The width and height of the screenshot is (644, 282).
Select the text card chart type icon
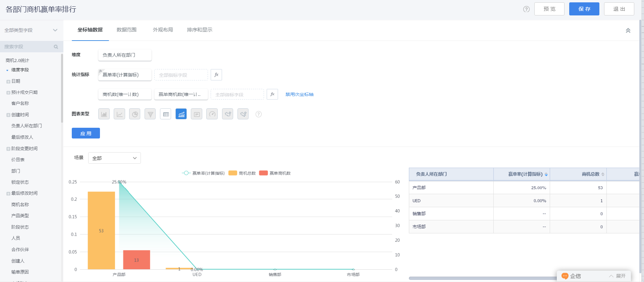click(197, 114)
